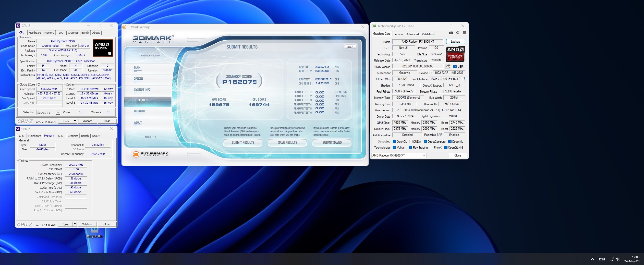Click the GPU-Z refresh icon
The height and width of the screenshot is (265, 644).
pyautogui.click(x=458, y=33)
